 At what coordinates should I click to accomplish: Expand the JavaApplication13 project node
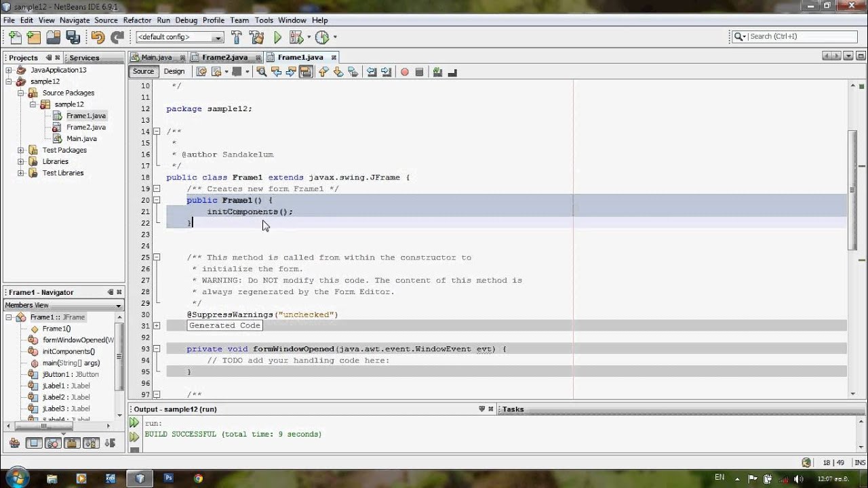click(9, 70)
